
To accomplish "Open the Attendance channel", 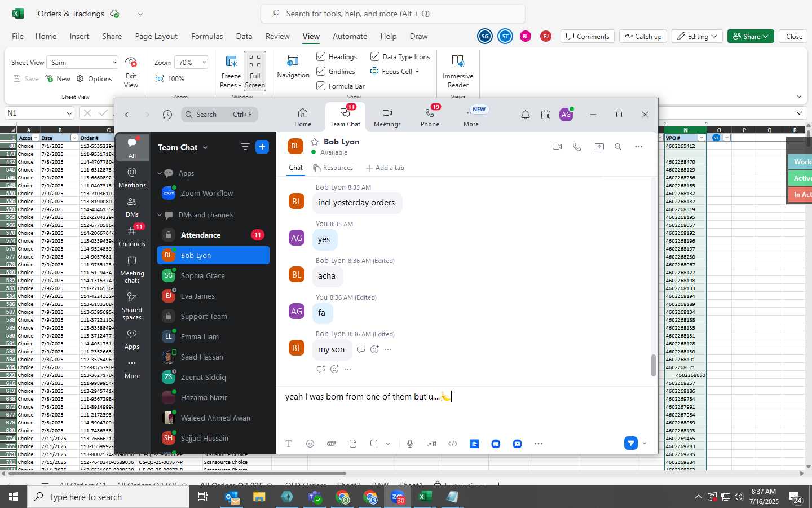I will 213,235.
